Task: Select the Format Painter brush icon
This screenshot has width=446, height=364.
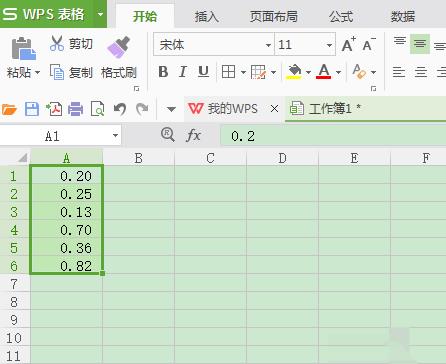Action: coord(118,47)
